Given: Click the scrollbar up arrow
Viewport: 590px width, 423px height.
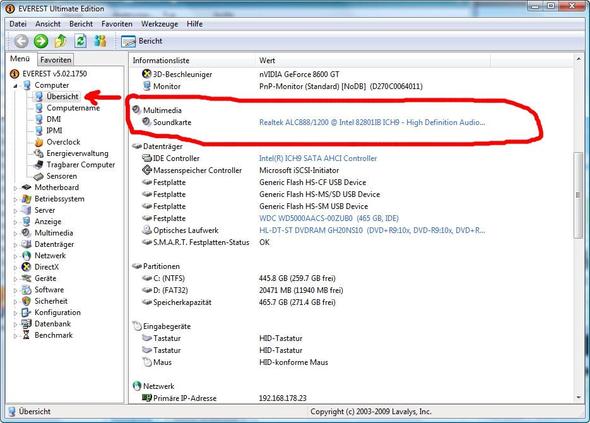Looking at the screenshot, I should point(578,59).
